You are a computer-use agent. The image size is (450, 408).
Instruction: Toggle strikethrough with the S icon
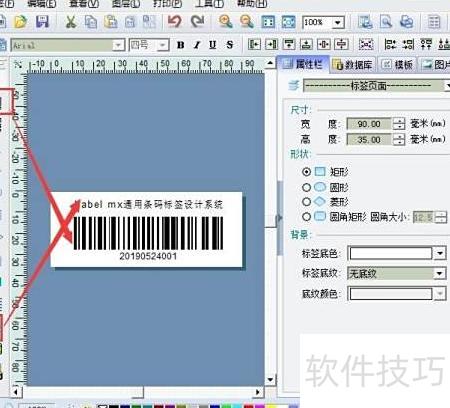[229, 45]
